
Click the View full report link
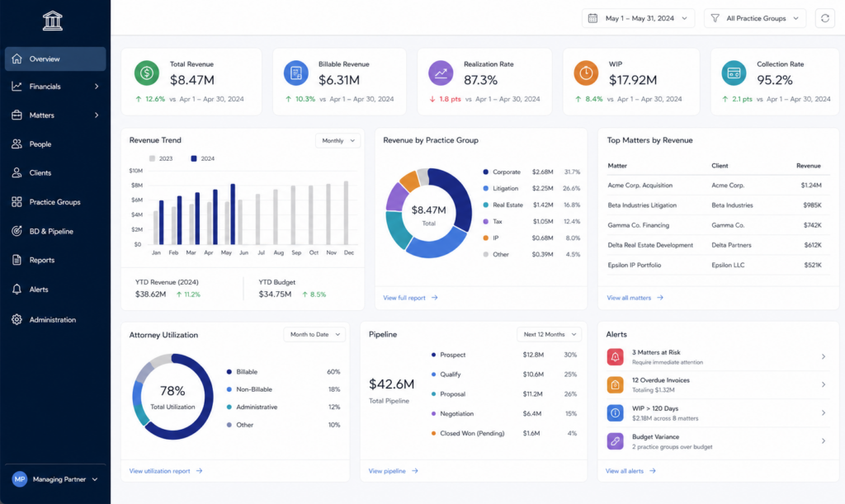click(x=410, y=298)
